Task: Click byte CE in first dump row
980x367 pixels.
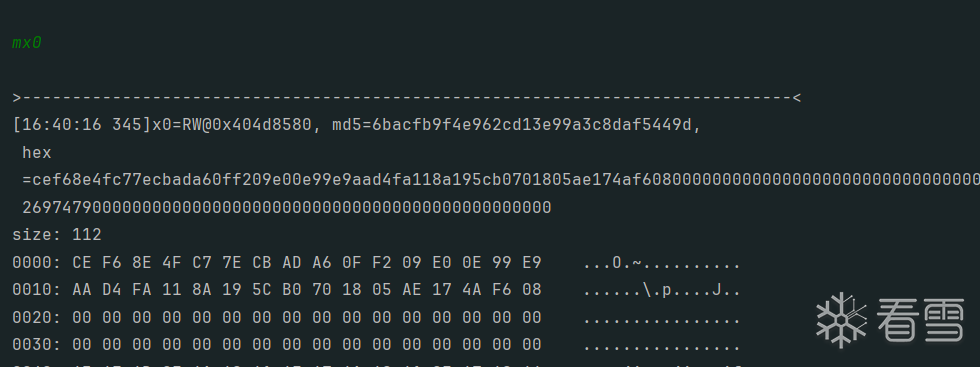Action: (82, 263)
